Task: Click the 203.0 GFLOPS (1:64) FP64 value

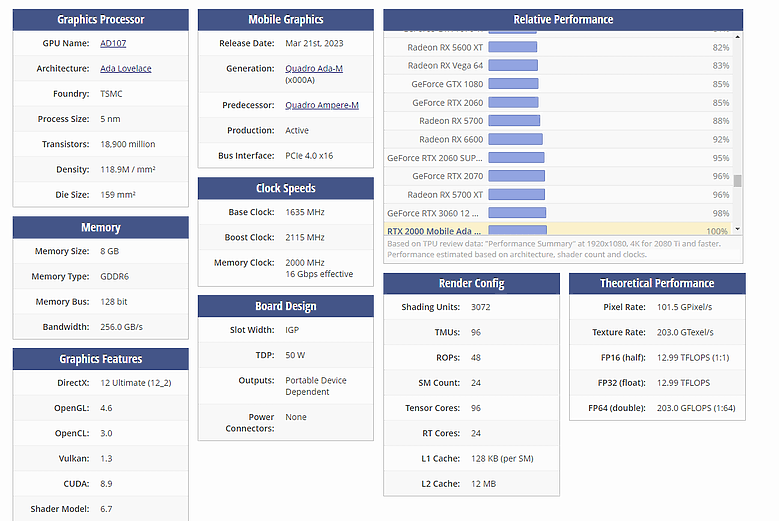Action: [695, 408]
